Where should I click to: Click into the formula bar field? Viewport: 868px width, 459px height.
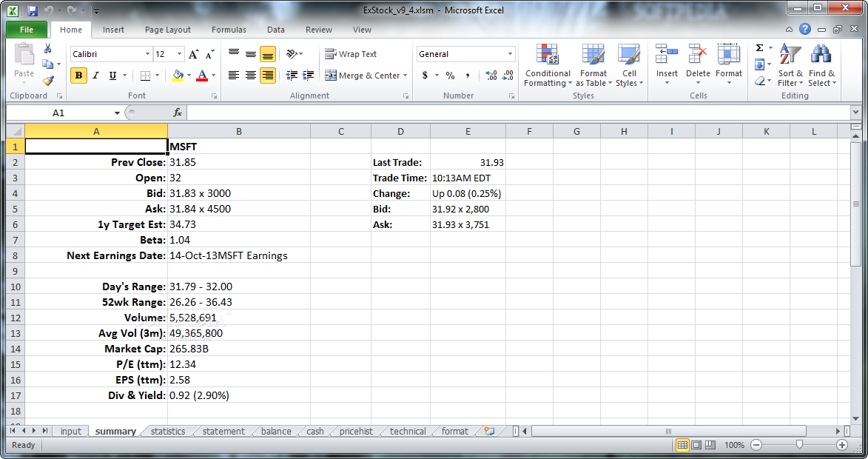click(x=519, y=113)
